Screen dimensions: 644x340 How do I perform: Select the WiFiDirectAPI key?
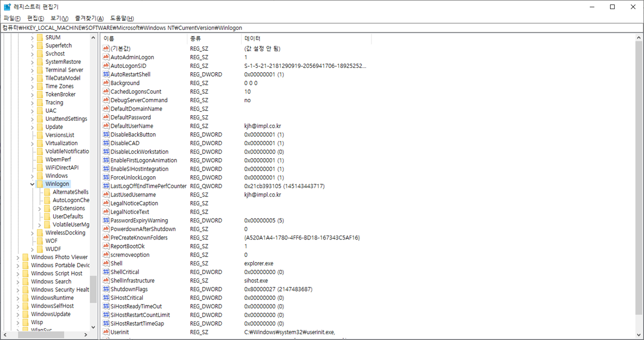coord(62,168)
